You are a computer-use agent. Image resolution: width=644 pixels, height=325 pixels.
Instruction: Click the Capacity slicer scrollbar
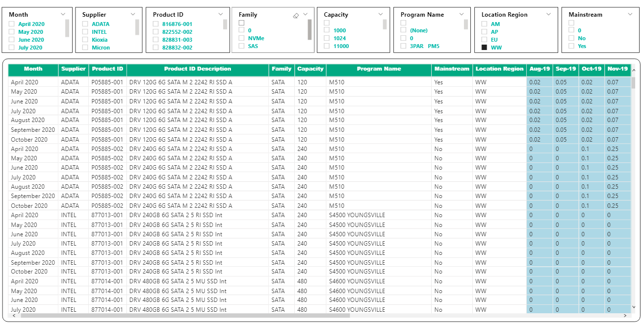(x=385, y=25)
